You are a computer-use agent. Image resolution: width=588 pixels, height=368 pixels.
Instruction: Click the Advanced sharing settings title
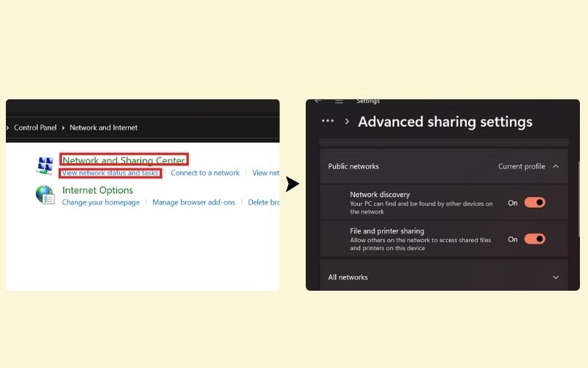(x=445, y=121)
